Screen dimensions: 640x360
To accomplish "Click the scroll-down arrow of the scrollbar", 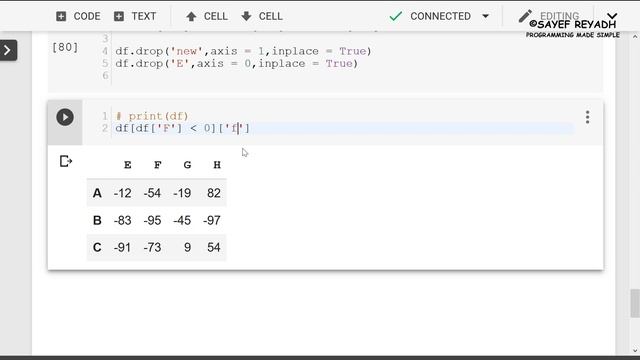I will pos(635,350).
